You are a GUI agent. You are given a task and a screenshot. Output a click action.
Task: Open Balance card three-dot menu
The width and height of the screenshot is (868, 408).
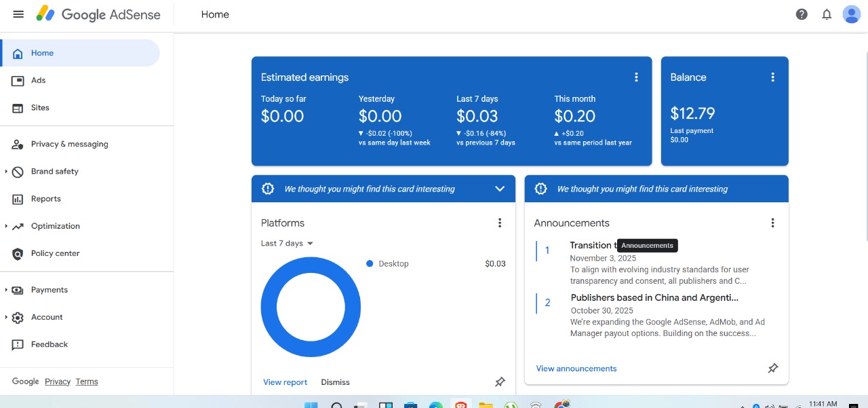pyautogui.click(x=772, y=77)
